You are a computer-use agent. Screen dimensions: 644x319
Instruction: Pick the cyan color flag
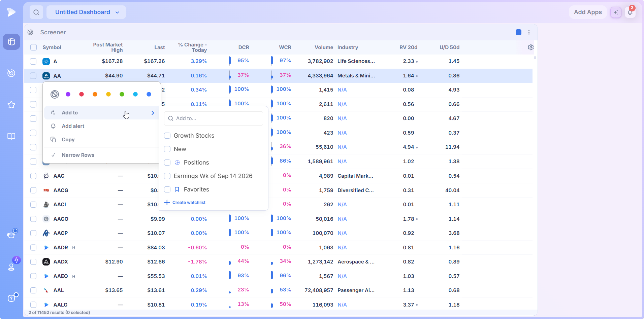pyautogui.click(x=135, y=94)
